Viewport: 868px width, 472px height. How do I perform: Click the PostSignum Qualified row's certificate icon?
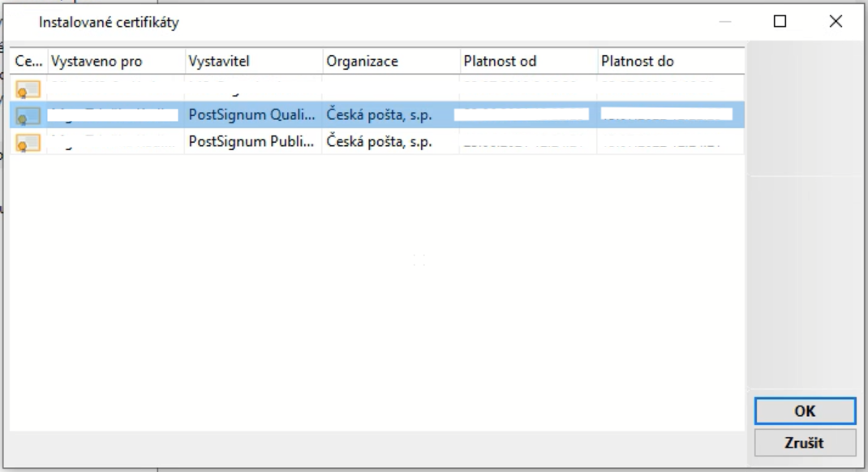click(x=28, y=115)
